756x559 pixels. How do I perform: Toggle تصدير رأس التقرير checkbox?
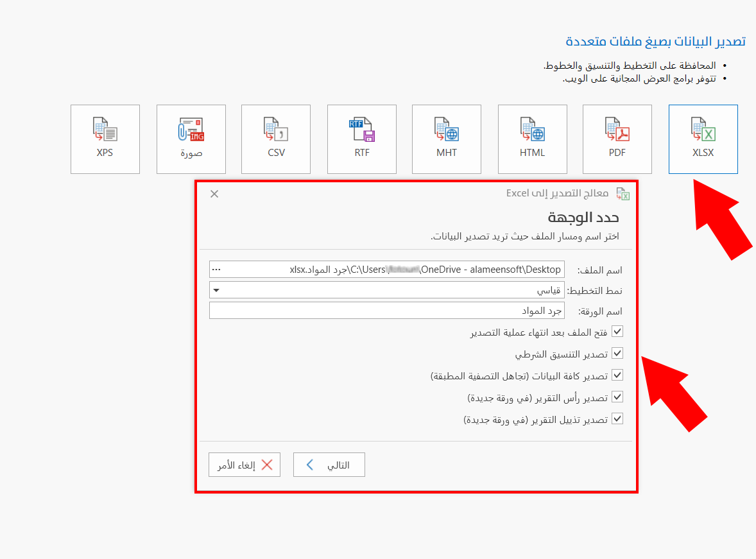pos(617,397)
